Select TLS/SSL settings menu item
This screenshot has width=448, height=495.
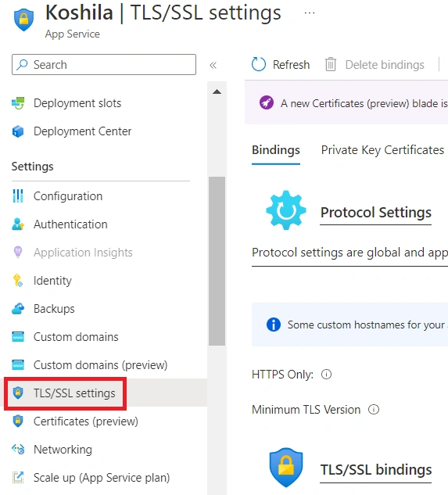[x=74, y=393]
